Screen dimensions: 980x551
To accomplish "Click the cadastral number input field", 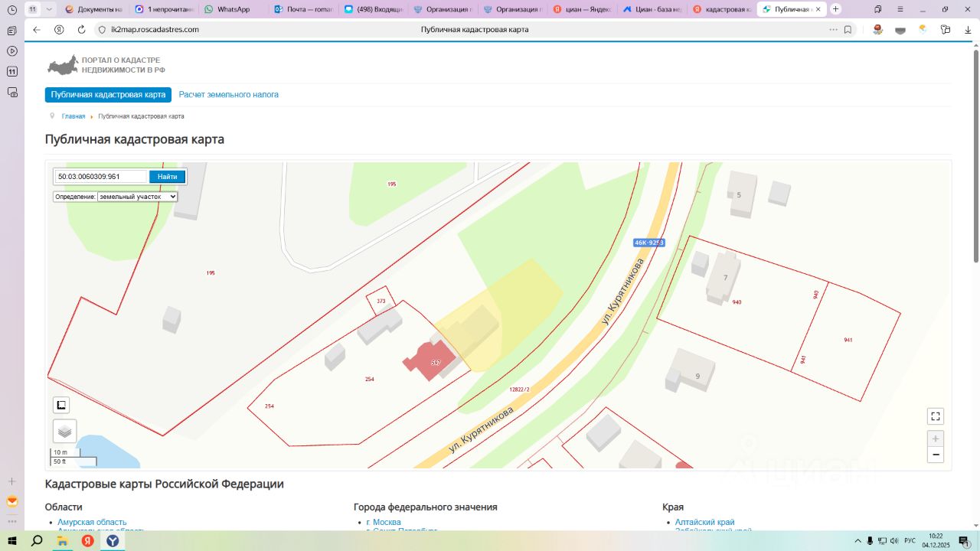I will point(100,177).
